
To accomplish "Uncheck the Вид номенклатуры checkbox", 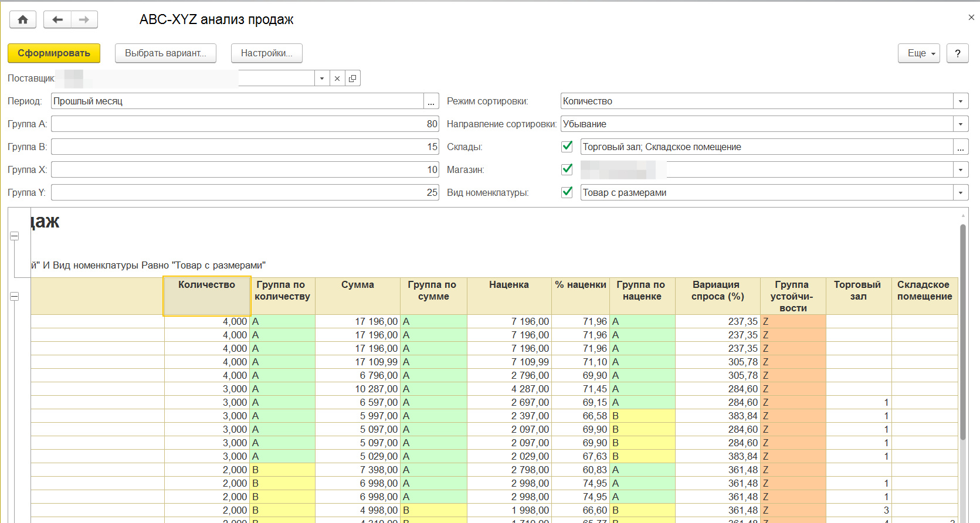I will tap(567, 192).
